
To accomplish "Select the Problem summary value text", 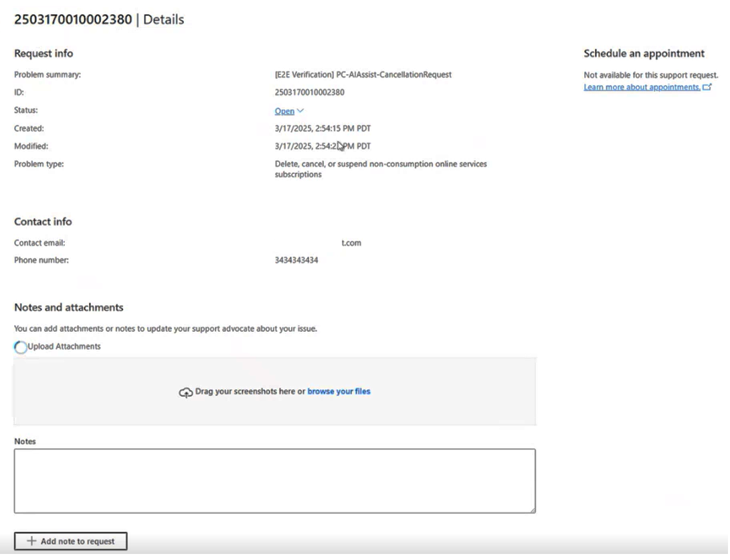I will tap(363, 75).
